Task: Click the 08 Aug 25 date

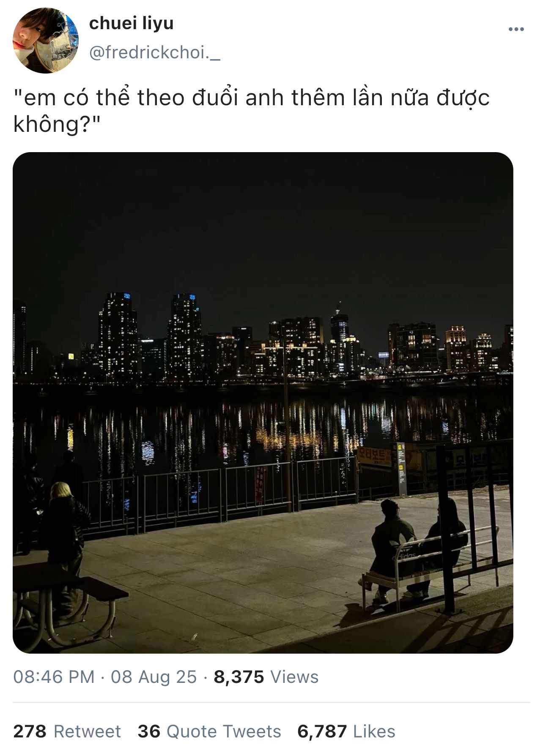Action: point(154,677)
